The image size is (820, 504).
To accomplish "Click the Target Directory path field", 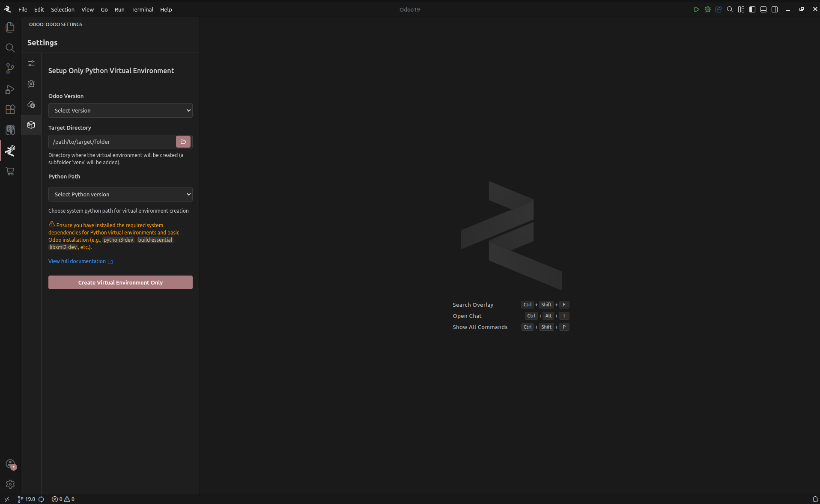I will 112,142.
